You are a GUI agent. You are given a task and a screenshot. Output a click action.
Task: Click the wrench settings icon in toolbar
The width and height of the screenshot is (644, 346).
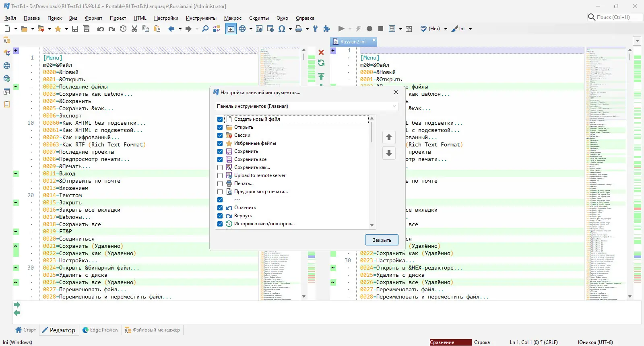[x=316, y=29]
